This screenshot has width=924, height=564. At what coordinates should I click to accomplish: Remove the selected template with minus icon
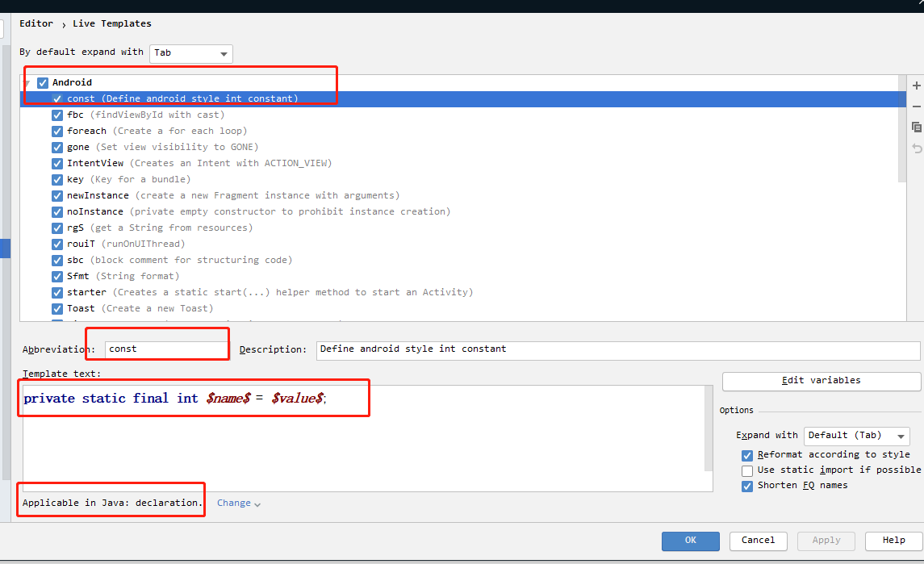[x=917, y=107]
